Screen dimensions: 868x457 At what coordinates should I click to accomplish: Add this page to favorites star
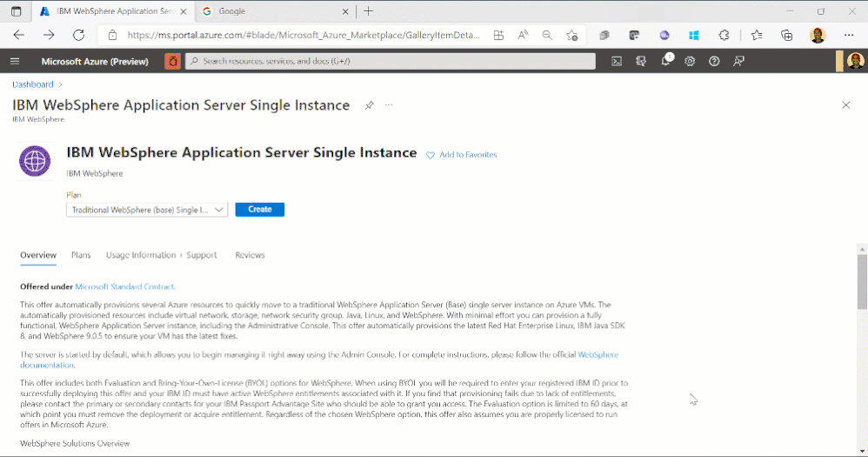pyautogui.click(x=571, y=35)
